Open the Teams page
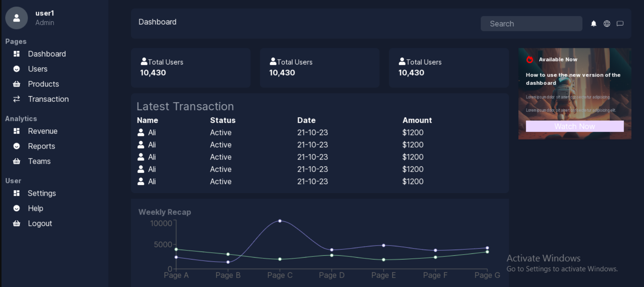Screen dimensions: 644x287 click(x=39, y=161)
